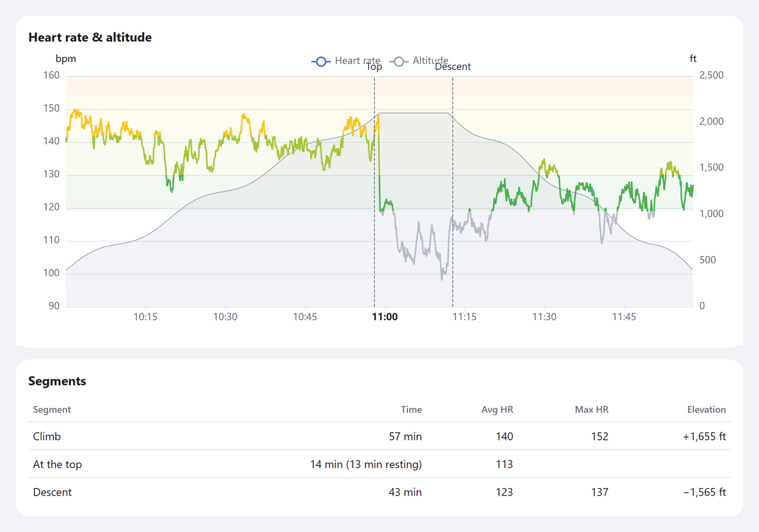Click the "Elevation" column header
Image resolution: width=759 pixels, height=532 pixels.
706,409
